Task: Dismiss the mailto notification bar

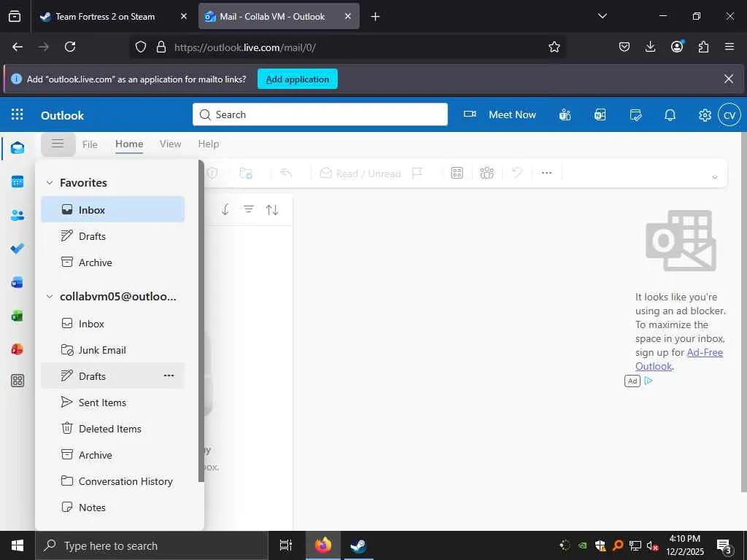Action: pyautogui.click(x=729, y=79)
